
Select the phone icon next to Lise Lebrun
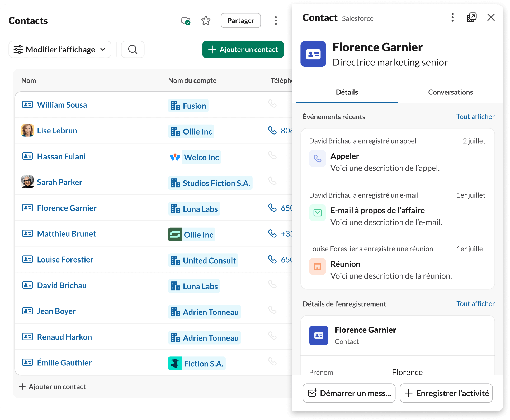272,130
